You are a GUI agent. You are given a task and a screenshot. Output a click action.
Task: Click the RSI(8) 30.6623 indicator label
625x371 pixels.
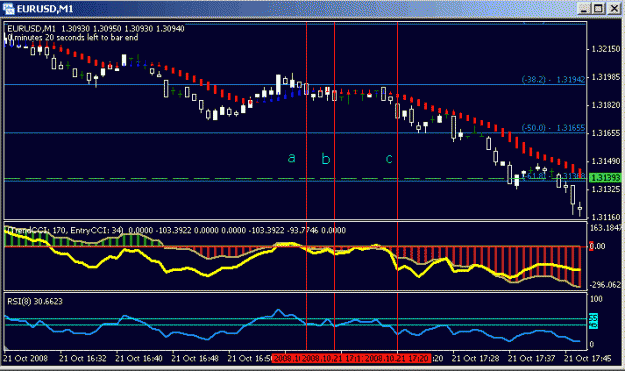pyautogui.click(x=35, y=301)
